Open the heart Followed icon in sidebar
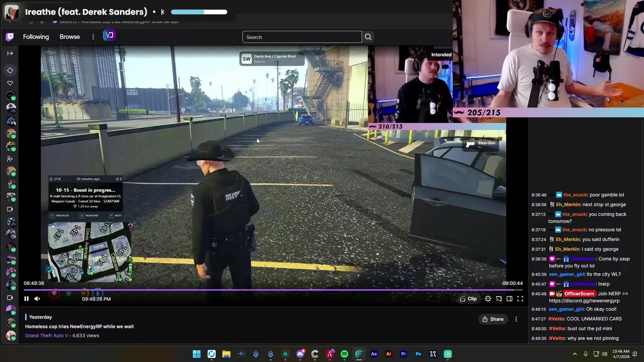The height and width of the screenshot is (362, 644). point(10,83)
